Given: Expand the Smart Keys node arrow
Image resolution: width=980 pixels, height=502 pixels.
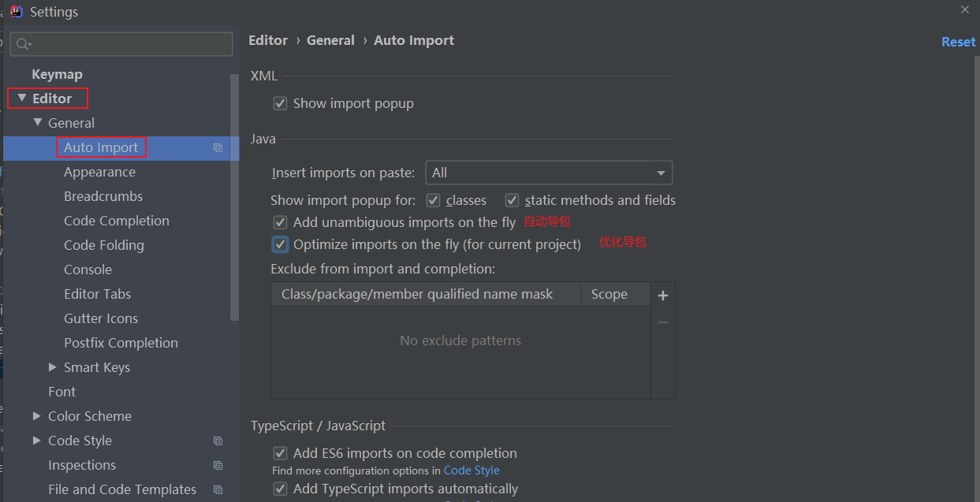Looking at the screenshot, I should click(53, 367).
